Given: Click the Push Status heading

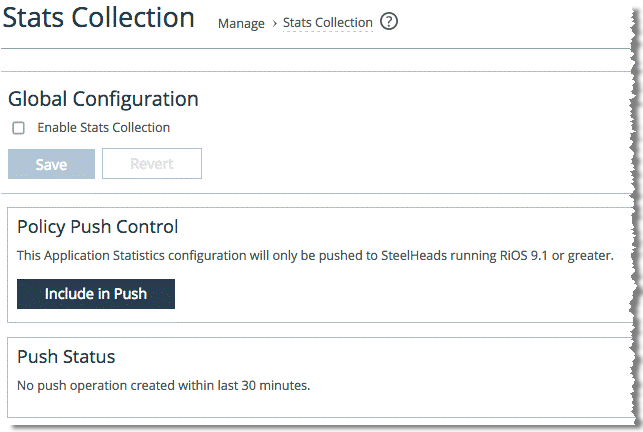Looking at the screenshot, I should pos(66,357).
